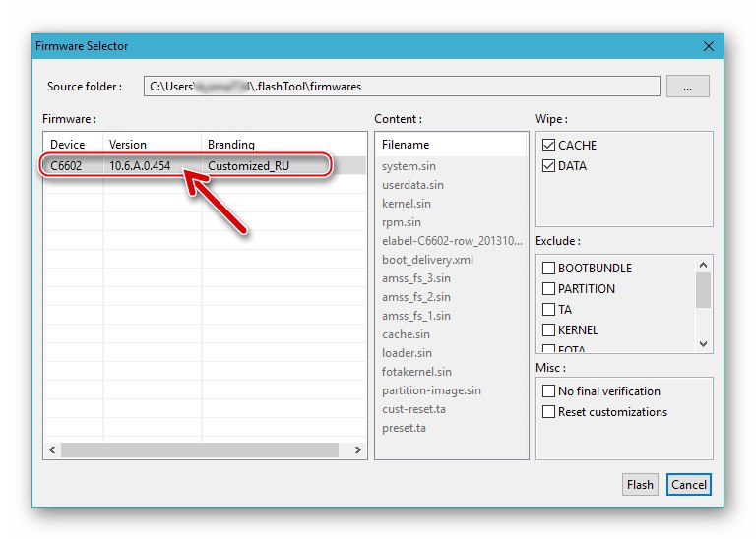Click the Source folder path field
Viewport: 756px width, 539px height.
tap(402, 87)
